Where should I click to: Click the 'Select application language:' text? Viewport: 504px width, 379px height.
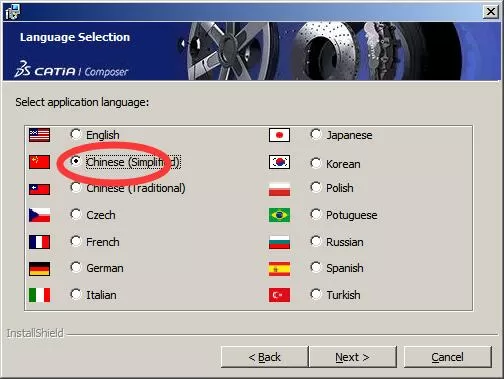tap(82, 102)
